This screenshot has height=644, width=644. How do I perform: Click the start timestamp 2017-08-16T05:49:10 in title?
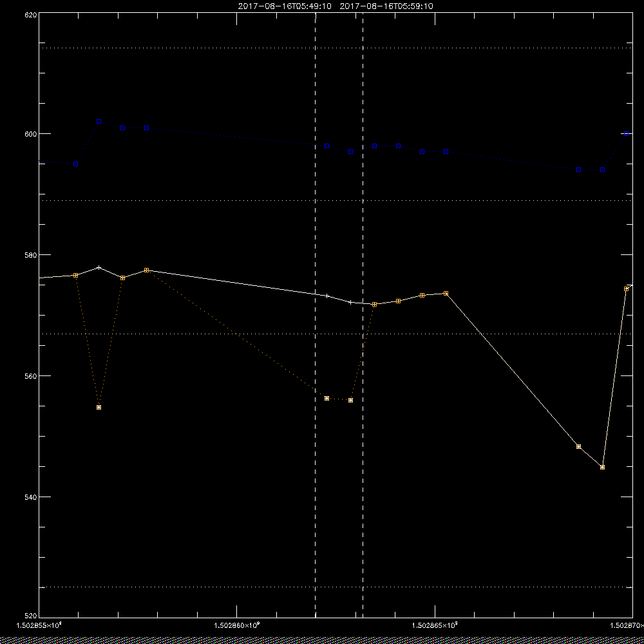(x=285, y=6)
